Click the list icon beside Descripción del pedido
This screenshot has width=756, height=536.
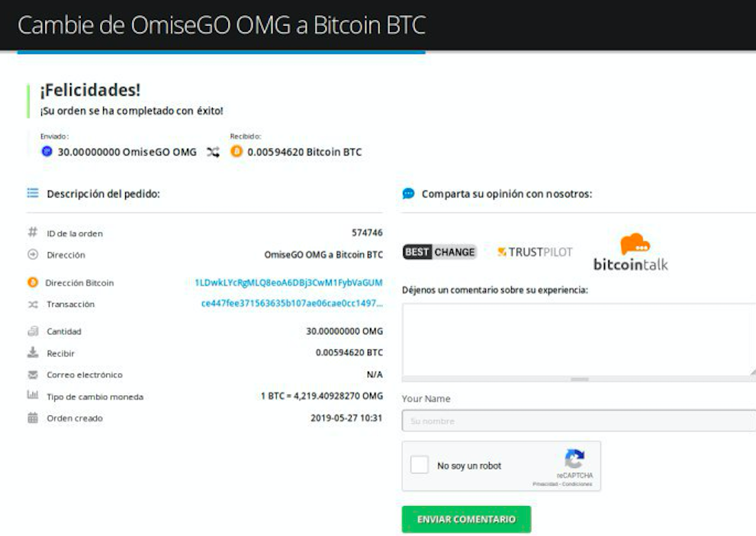coord(33,193)
